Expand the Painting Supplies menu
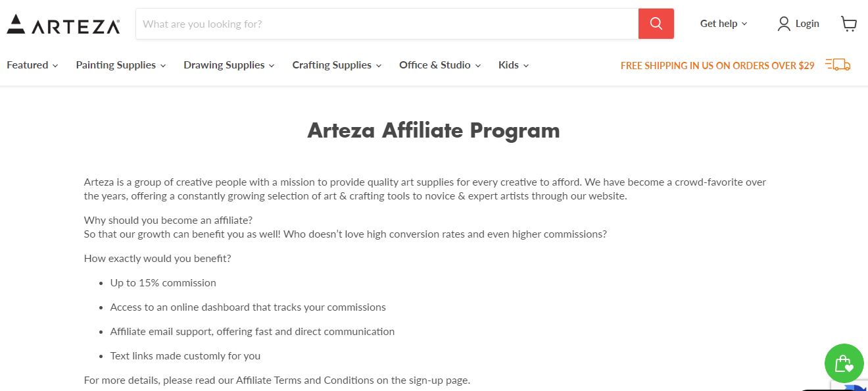Screen dimensions: 868x391 point(120,65)
